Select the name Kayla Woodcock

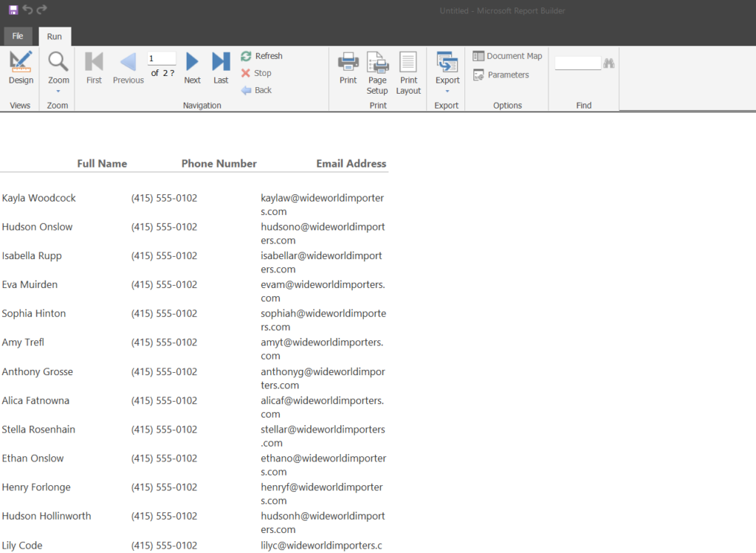(38, 198)
